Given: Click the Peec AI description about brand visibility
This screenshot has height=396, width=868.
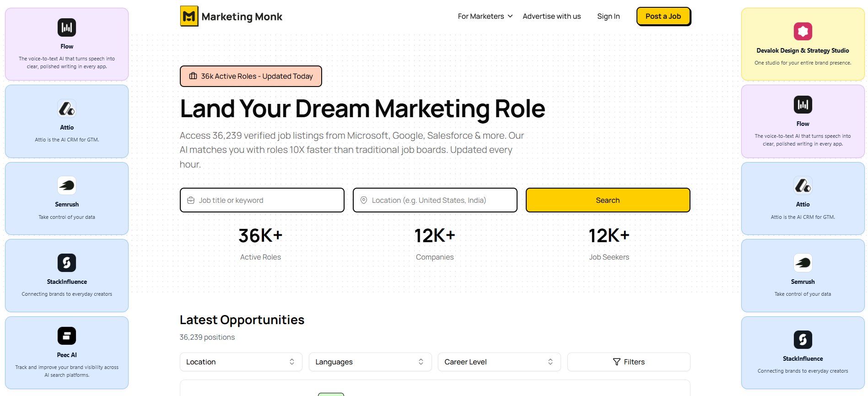Looking at the screenshot, I should [x=67, y=371].
